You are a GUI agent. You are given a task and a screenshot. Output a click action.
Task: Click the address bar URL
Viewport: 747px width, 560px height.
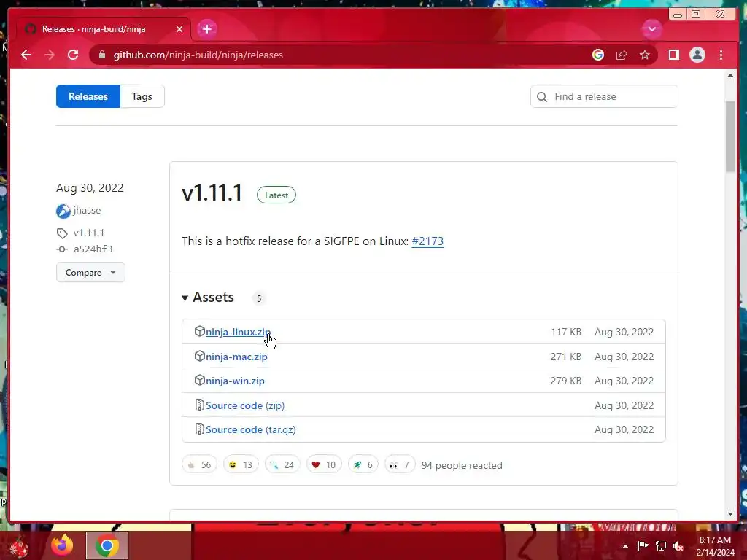coord(198,55)
